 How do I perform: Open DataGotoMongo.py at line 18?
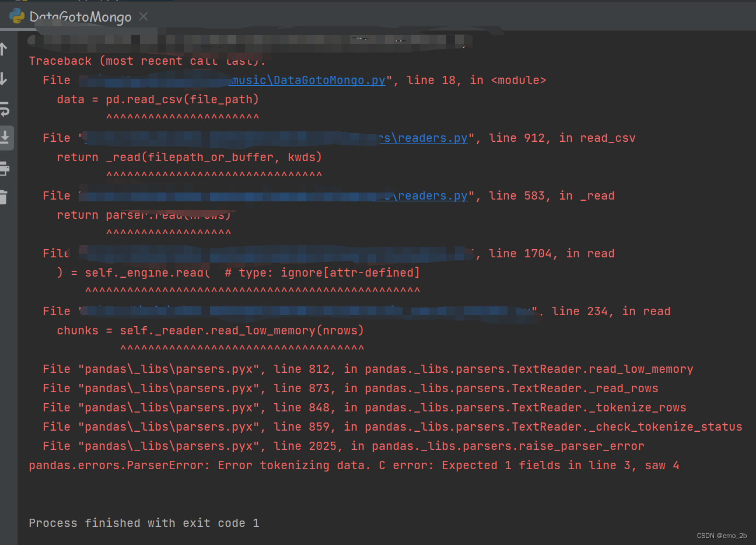coord(308,80)
